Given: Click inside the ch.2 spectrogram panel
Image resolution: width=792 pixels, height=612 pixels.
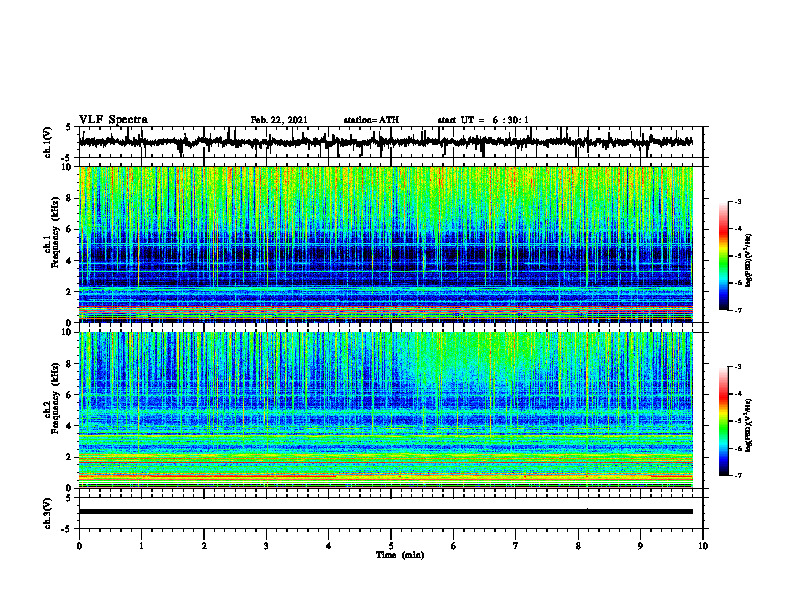Looking at the screenshot, I should point(386,410).
